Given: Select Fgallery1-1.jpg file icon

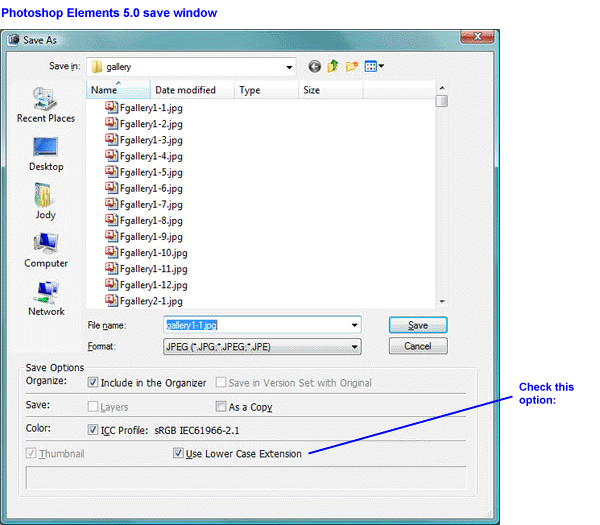Looking at the screenshot, I should tap(111, 108).
